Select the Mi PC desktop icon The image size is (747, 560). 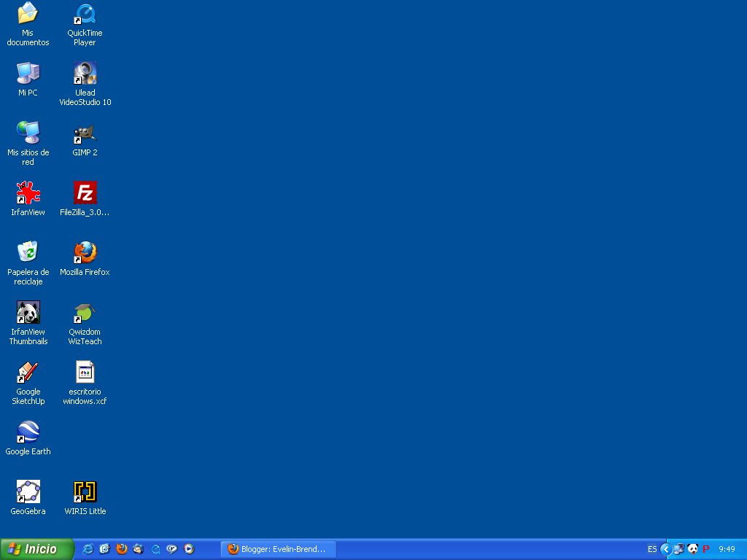tap(28, 73)
